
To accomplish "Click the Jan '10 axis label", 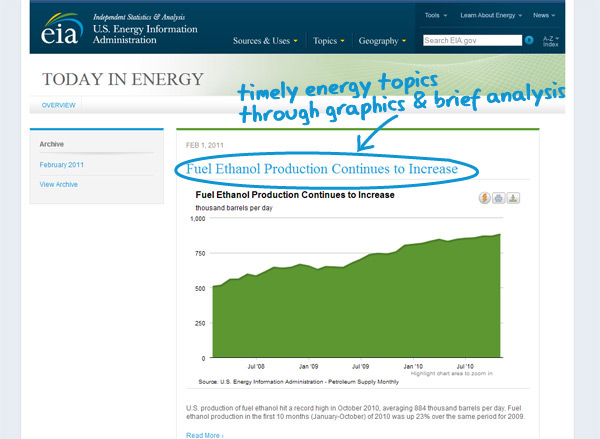I will pos(413,366).
